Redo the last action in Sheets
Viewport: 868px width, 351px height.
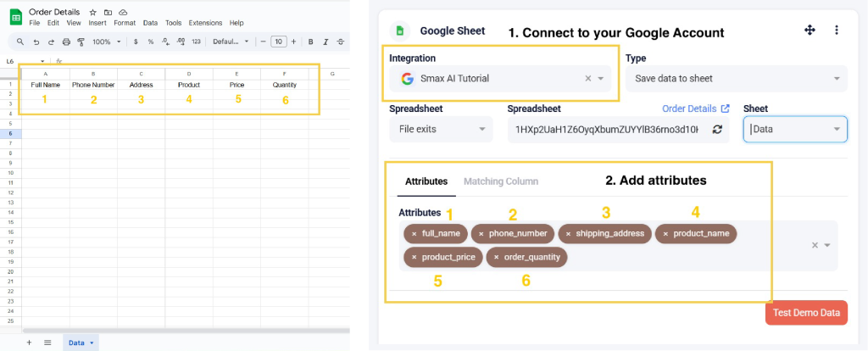coord(51,42)
